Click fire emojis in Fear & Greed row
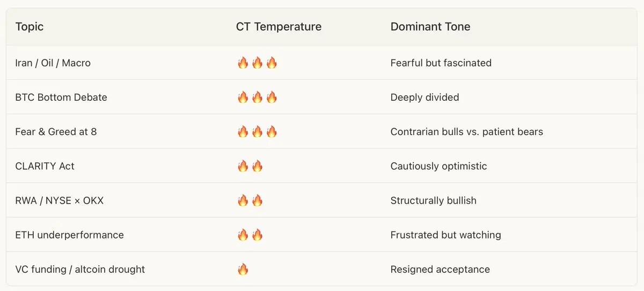The height and width of the screenshot is (291, 644). tap(257, 132)
